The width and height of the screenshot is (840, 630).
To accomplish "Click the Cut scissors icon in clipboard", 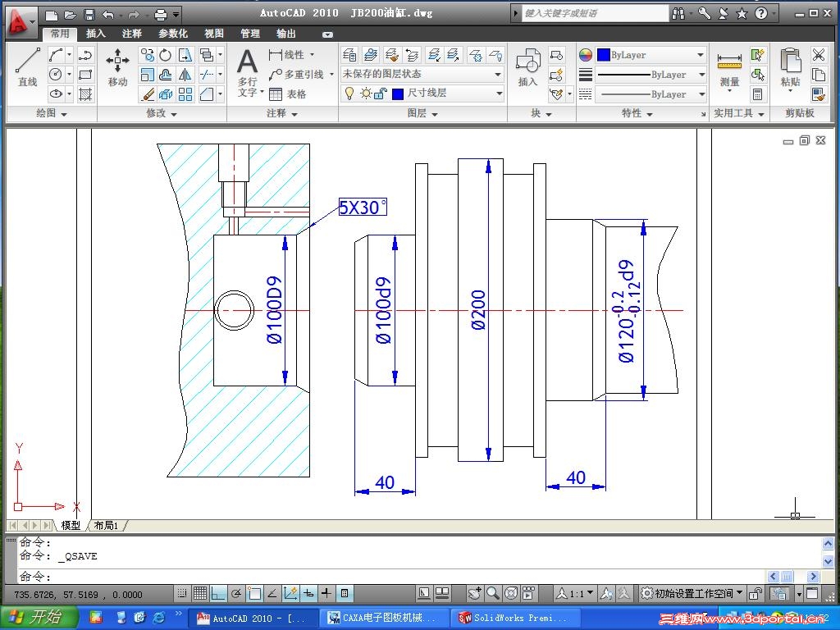I will pos(819,55).
